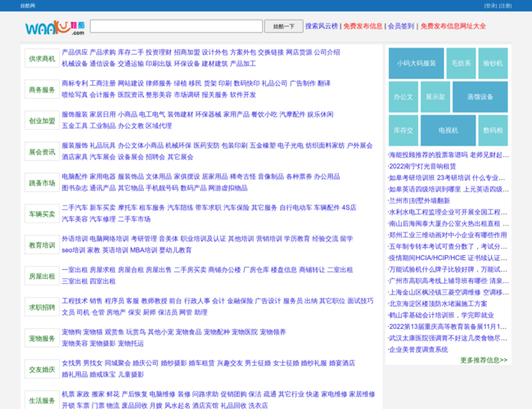This screenshot has height=409, width=532.
Task: Select the 宠物服务 category tab
Action: (x=43, y=338)
